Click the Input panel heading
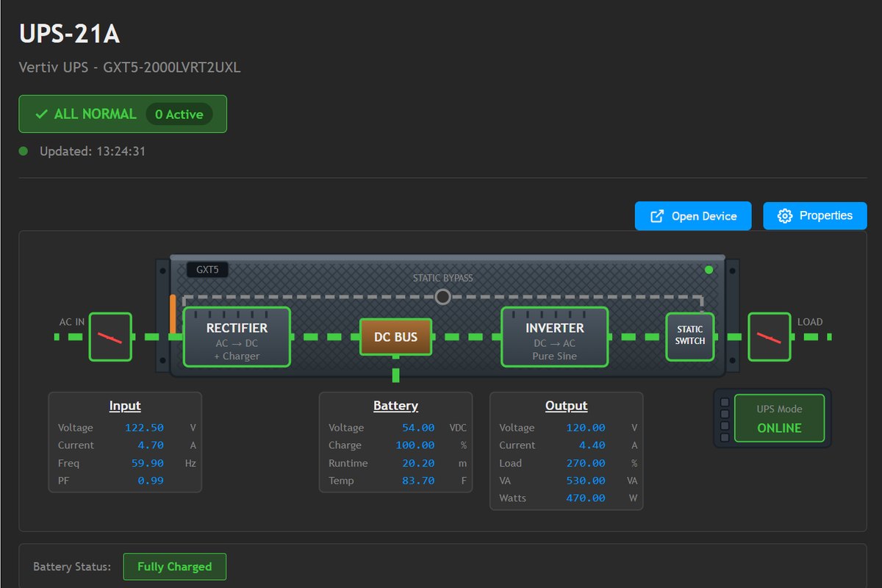 pyautogui.click(x=125, y=406)
